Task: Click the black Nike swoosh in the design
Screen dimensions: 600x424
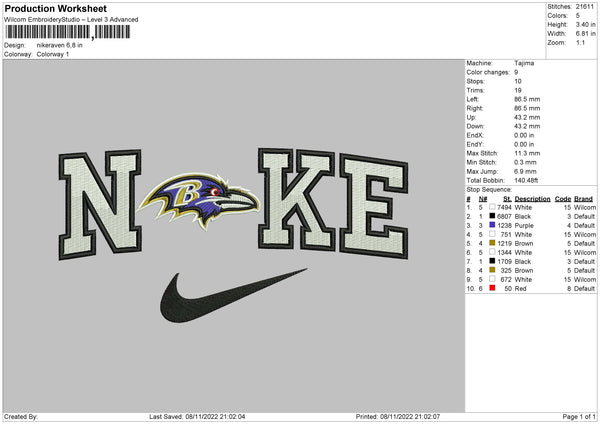Action: tap(233, 295)
